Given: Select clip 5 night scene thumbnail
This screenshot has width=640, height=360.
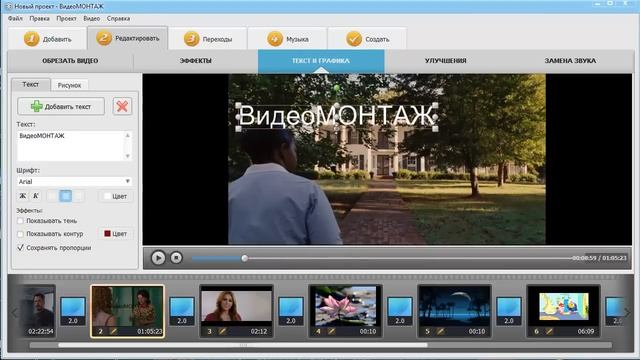Looking at the screenshot, I should point(454,311).
